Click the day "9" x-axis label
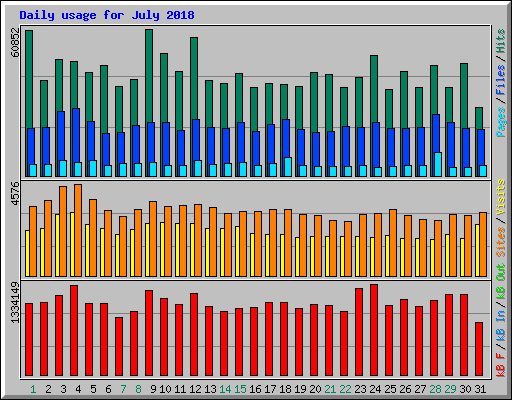This screenshot has width=512, height=400. [x=153, y=389]
